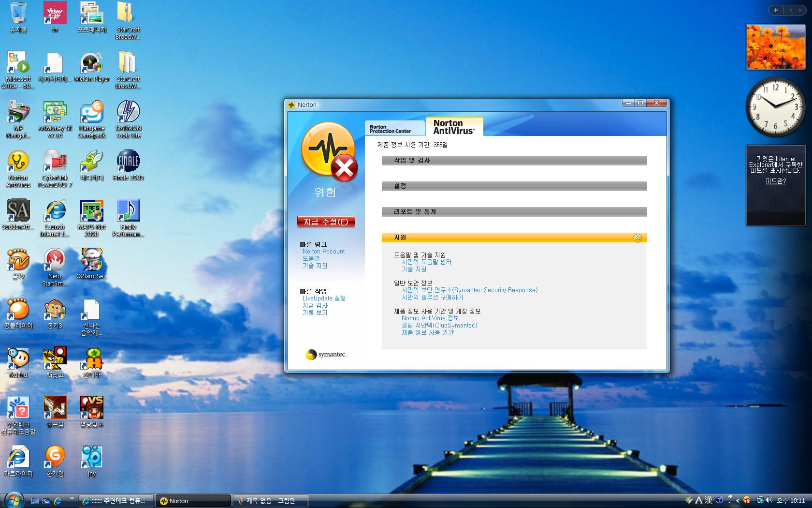812x508 pixels.
Task: Launch MelOn Player from the desktop
Action: pos(92,67)
